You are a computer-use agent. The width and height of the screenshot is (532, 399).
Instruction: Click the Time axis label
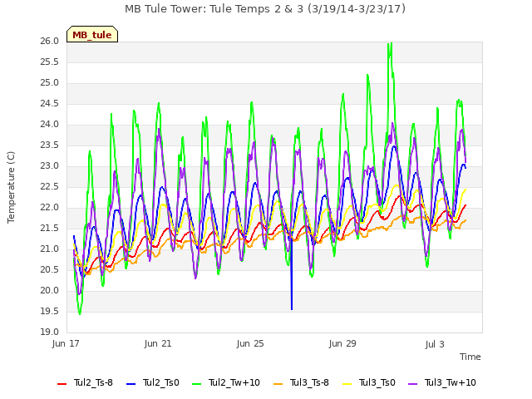click(470, 357)
